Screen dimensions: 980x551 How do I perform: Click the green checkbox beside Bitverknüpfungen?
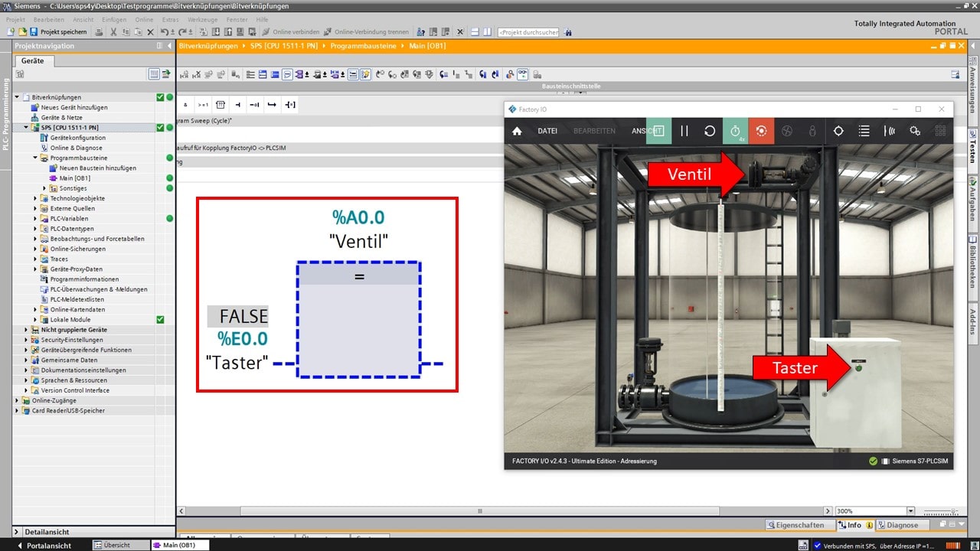click(160, 97)
